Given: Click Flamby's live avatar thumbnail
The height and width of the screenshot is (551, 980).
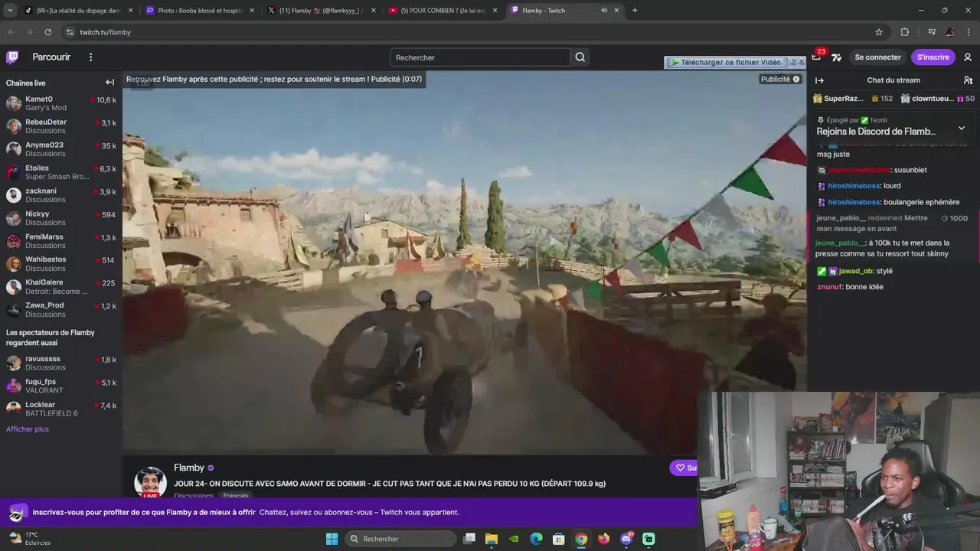Looking at the screenshot, I should 150,482.
